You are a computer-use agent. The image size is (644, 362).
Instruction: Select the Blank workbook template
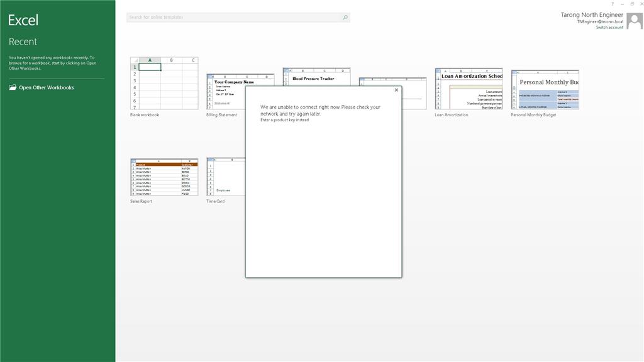(x=164, y=84)
